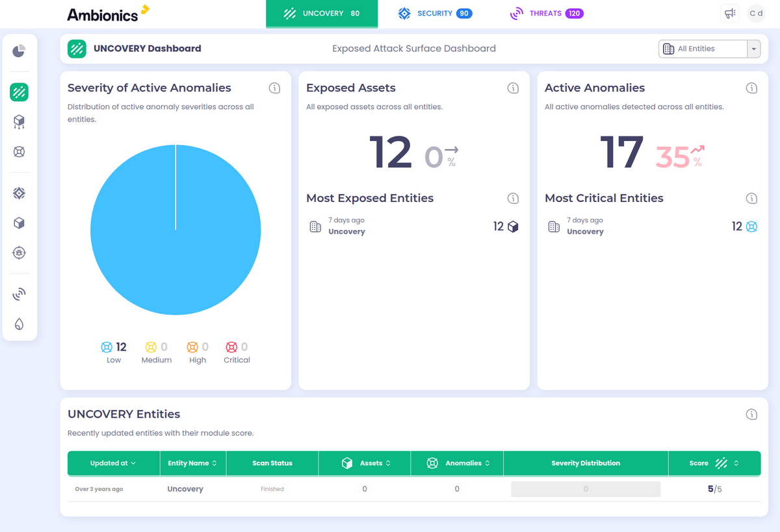Select the threats signal icon in sidebar
780x532 pixels.
tap(19, 294)
